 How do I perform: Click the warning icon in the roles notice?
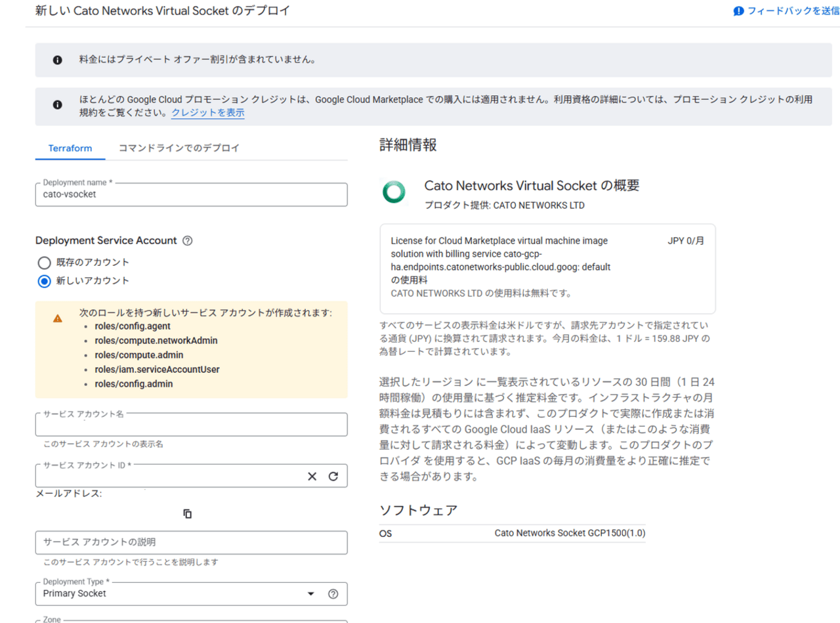coord(58,318)
